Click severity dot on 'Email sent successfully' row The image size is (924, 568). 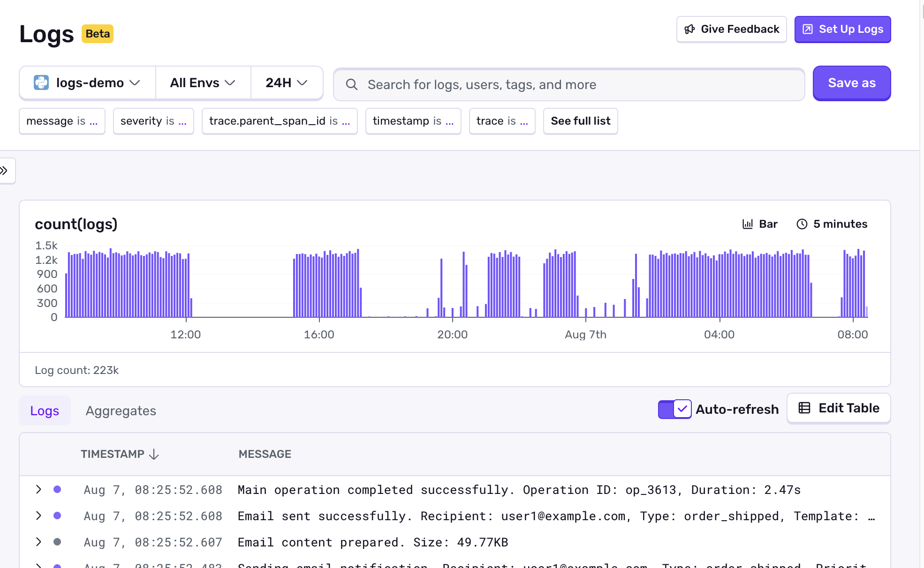(57, 516)
